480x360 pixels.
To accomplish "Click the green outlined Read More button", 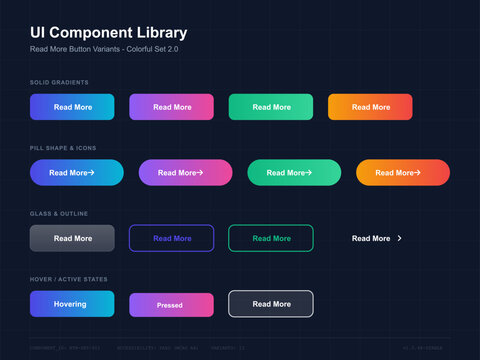I will [271, 238].
